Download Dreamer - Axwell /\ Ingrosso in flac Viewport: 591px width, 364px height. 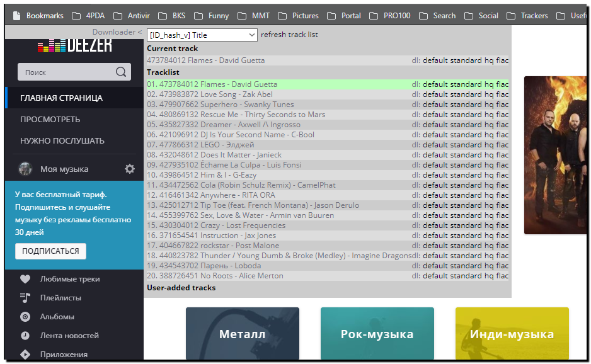pos(502,125)
